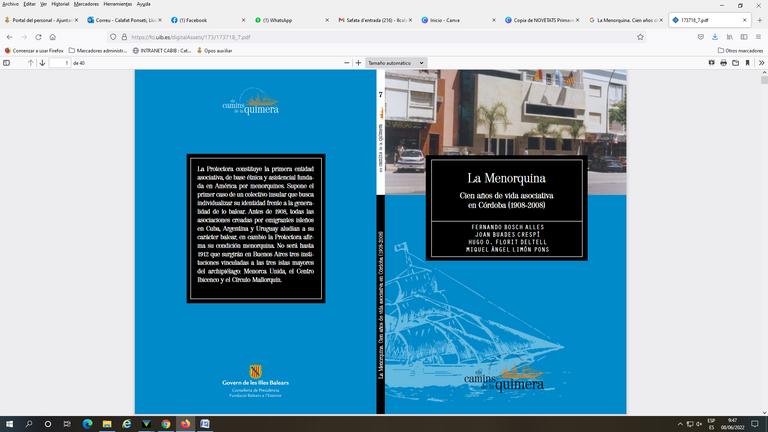This screenshot has height=432, width=768.
Task: Close the Facebook tab
Action: click(243, 20)
